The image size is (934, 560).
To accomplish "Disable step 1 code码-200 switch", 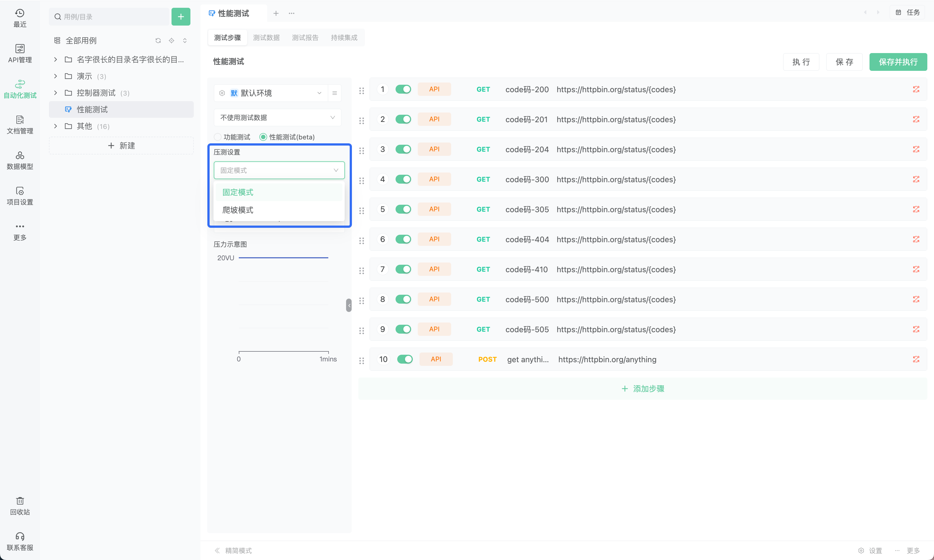I will point(403,89).
